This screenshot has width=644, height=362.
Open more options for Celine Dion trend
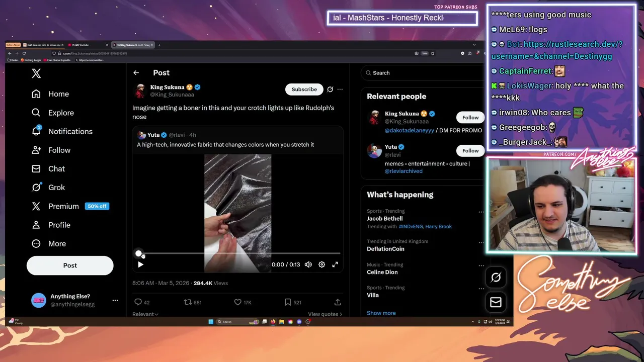coord(481,265)
